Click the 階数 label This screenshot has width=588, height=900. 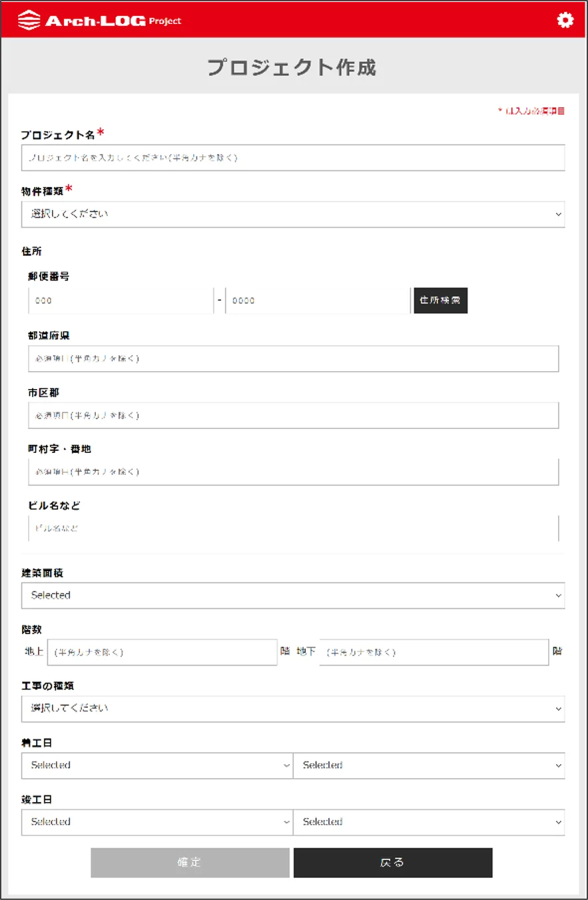pyautogui.click(x=31, y=629)
